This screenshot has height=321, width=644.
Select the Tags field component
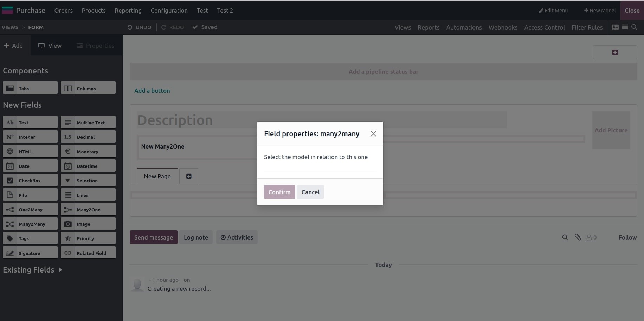(30, 238)
